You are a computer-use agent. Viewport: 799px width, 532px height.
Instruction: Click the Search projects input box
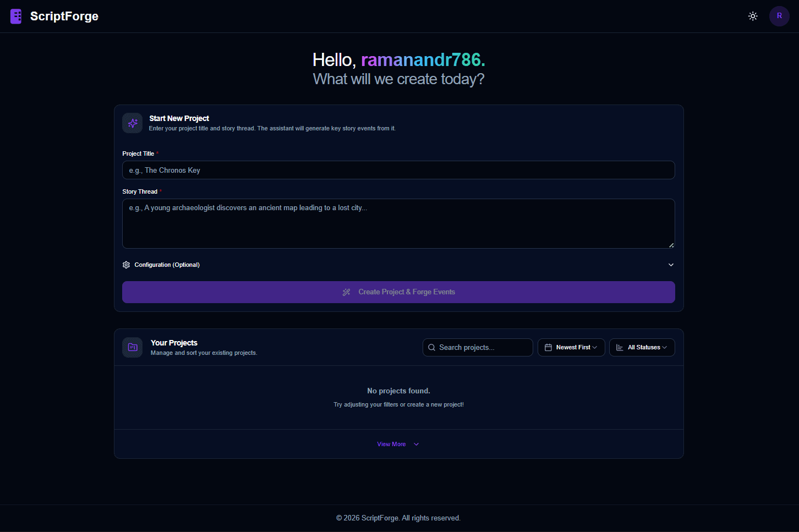(481, 348)
